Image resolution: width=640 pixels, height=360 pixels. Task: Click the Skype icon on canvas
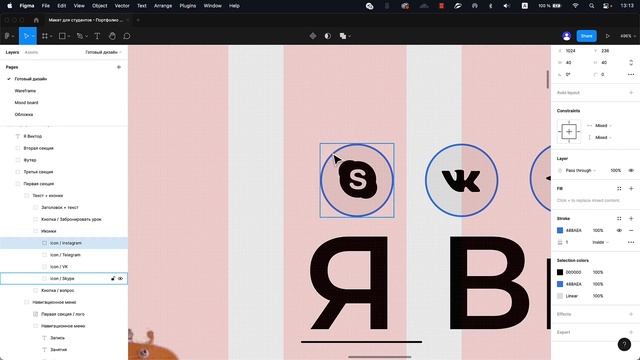coord(358,180)
